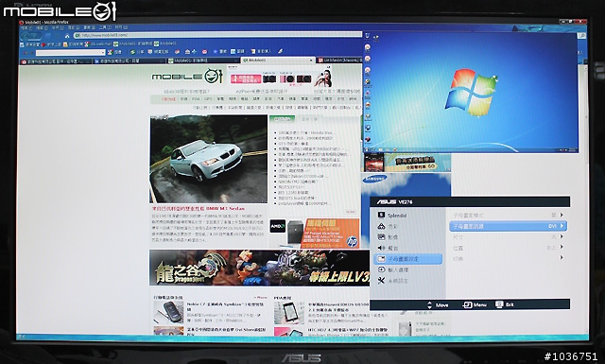Click the star bookmark icon in the toolbar
The height and width of the screenshot is (364, 605).
pyautogui.click(x=216, y=51)
